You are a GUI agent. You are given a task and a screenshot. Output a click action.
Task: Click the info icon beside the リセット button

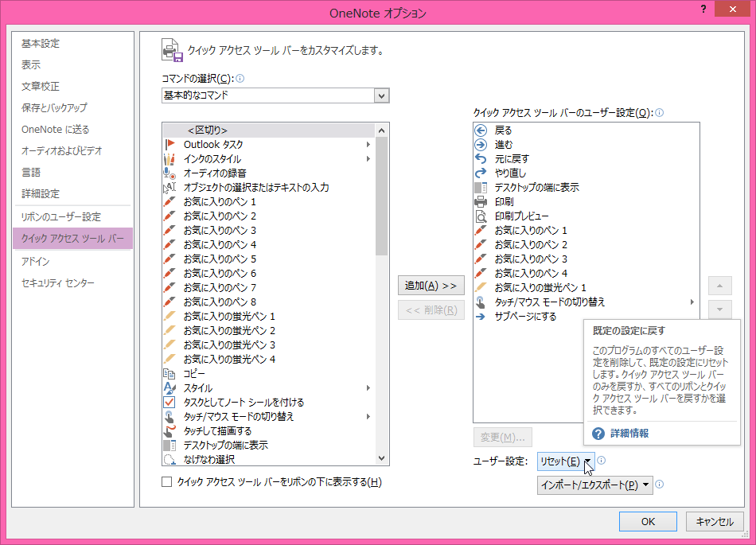[x=602, y=460]
